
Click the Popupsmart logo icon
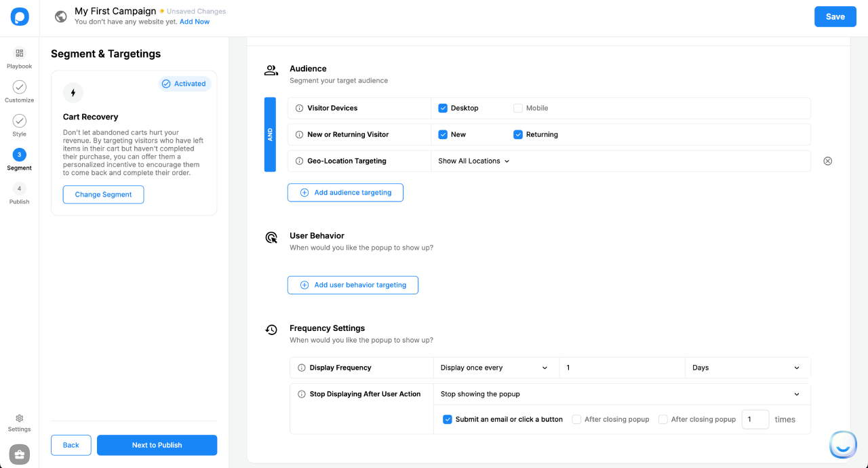pos(20,17)
